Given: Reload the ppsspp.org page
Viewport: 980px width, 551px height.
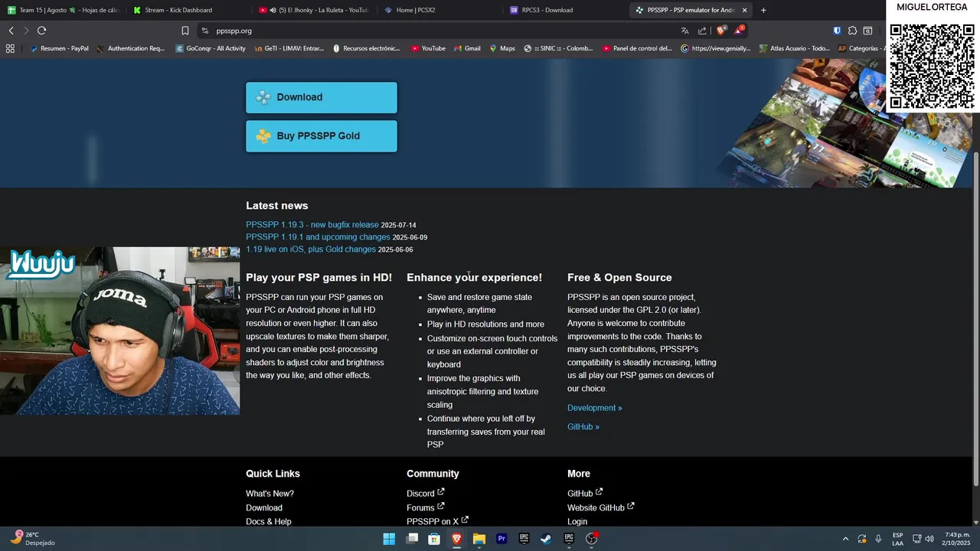Looking at the screenshot, I should (x=41, y=31).
